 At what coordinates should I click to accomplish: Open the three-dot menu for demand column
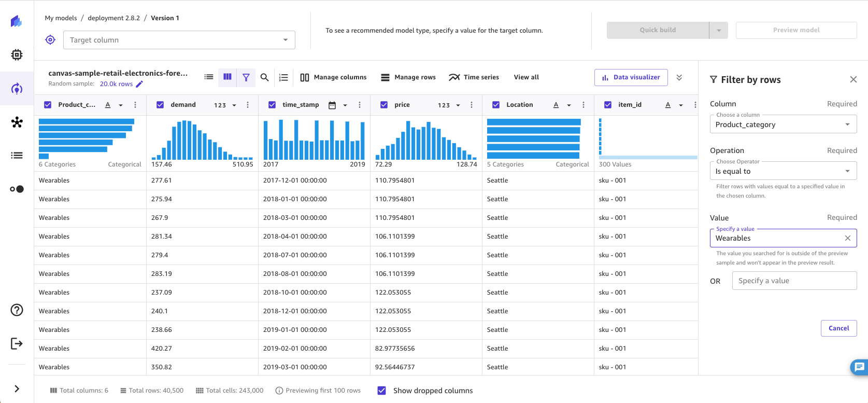[x=248, y=105]
